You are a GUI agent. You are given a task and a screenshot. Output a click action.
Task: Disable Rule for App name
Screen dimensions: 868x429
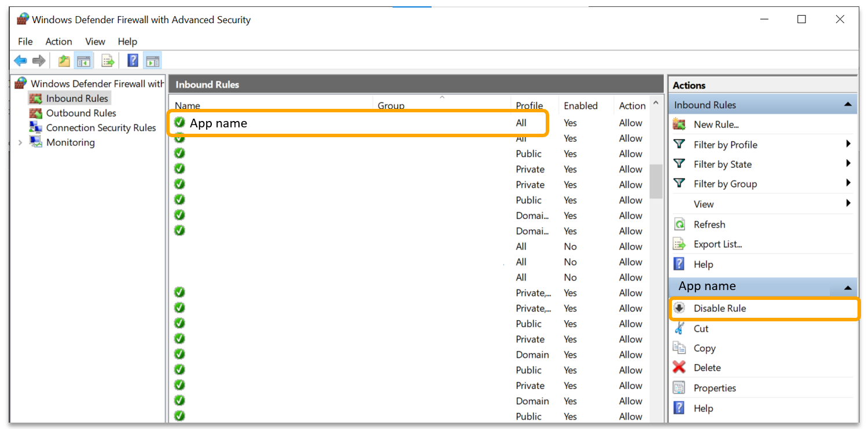720,309
